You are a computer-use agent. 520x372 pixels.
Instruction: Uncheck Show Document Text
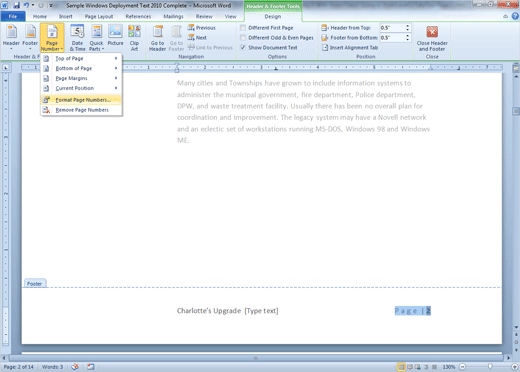(243, 47)
